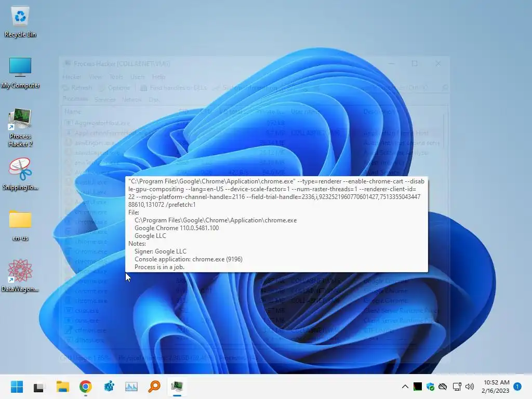
Task: Click the graph chart app icon in taskbar
Action: (x=131, y=387)
